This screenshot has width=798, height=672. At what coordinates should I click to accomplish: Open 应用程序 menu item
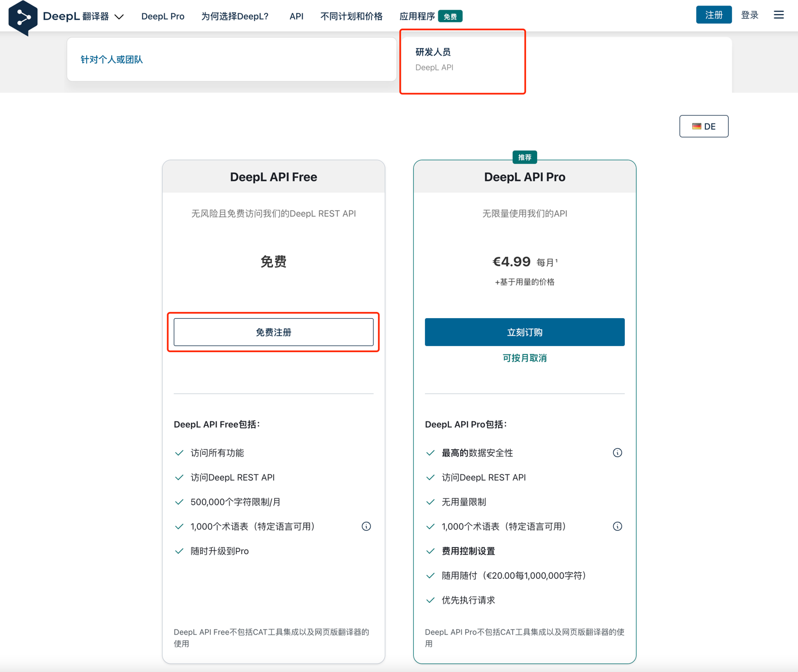pyautogui.click(x=417, y=16)
